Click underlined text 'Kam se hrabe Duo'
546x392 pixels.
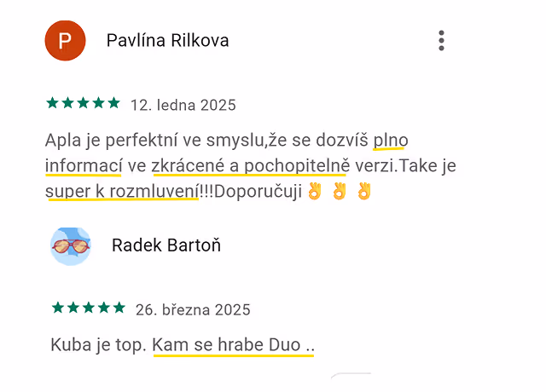coord(226,345)
